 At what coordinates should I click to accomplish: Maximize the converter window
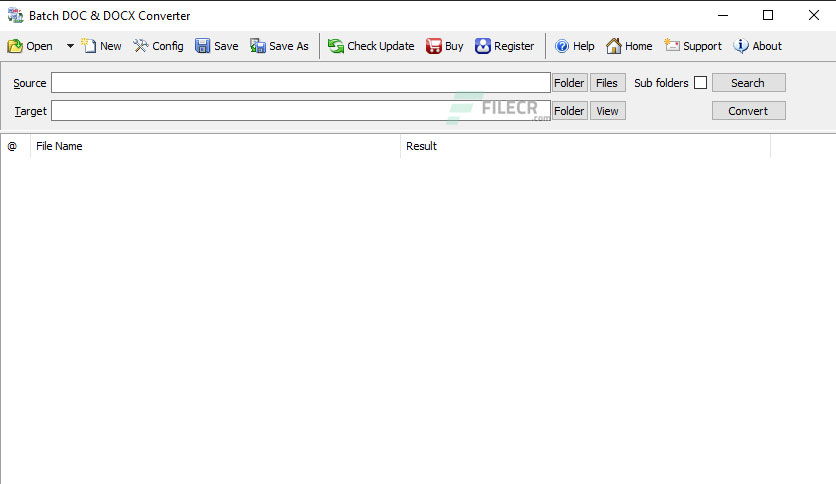click(x=768, y=15)
